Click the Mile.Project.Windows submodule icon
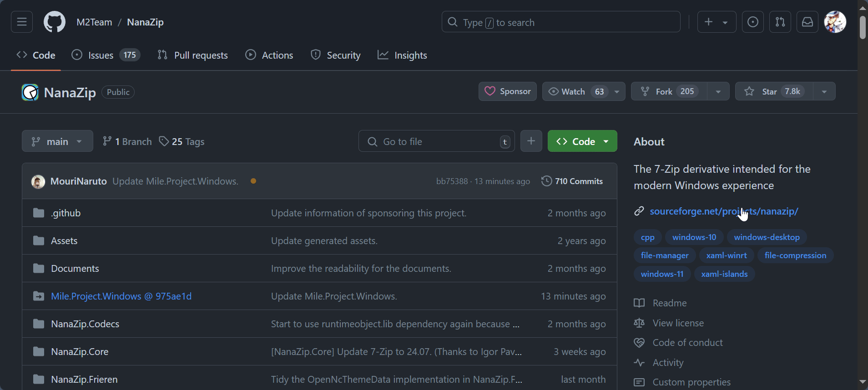868x390 pixels. pos(39,296)
